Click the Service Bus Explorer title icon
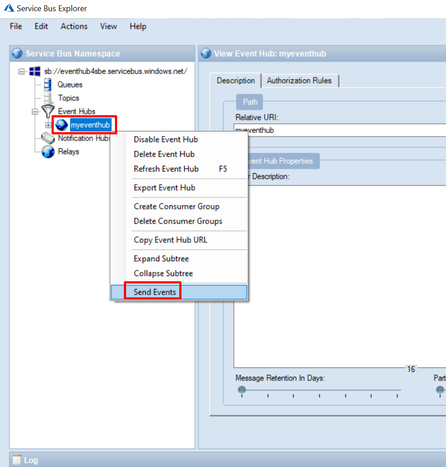 [9, 8]
